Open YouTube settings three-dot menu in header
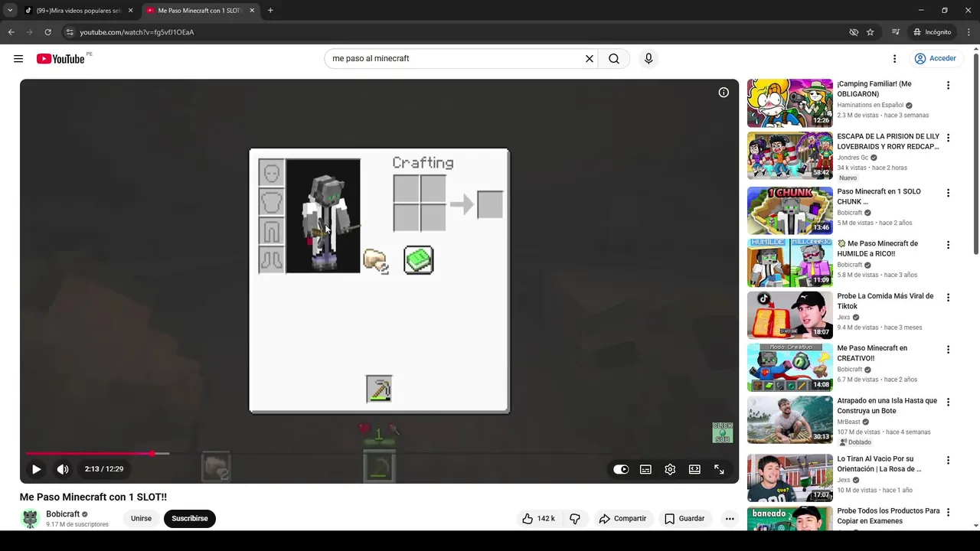The height and width of the screenshot is (551, 980). click(x=894, y=59)
